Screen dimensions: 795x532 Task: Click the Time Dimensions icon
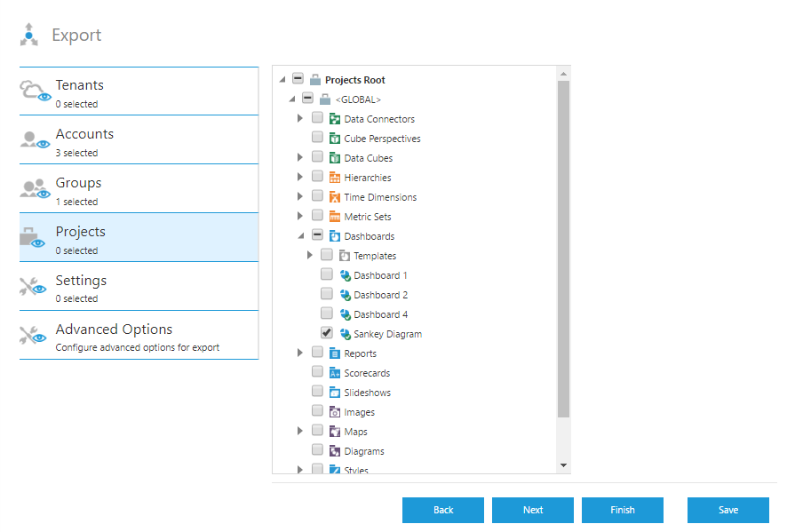[335, 197]
